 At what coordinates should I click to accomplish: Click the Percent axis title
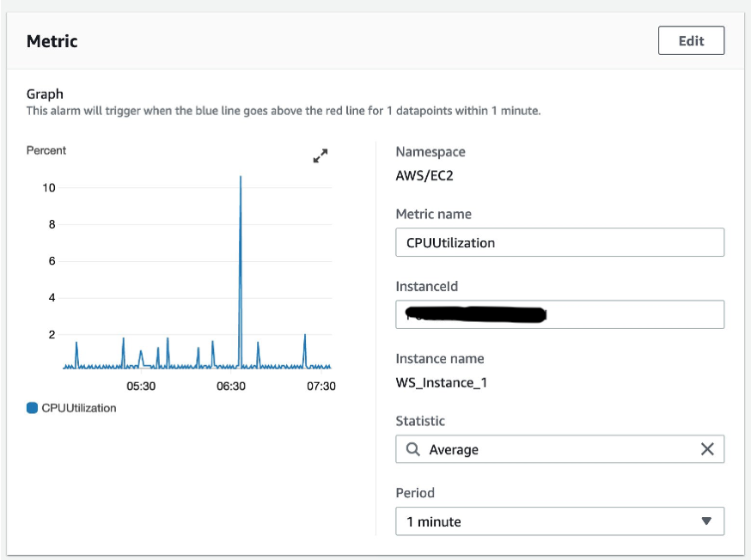point(46,150)
